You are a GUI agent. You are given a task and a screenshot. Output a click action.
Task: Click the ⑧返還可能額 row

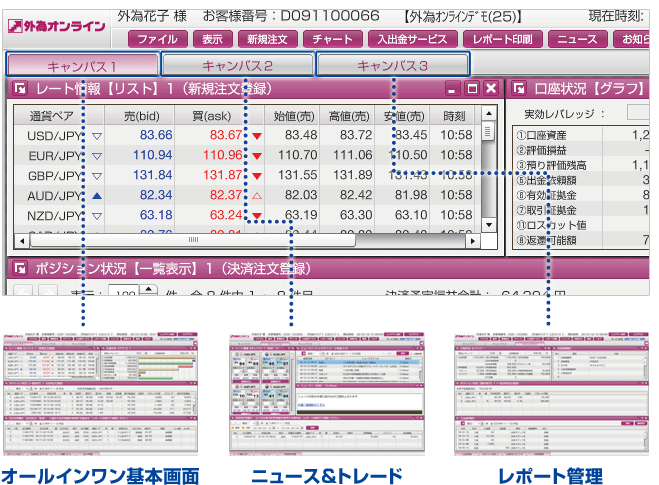click(582, 240)
